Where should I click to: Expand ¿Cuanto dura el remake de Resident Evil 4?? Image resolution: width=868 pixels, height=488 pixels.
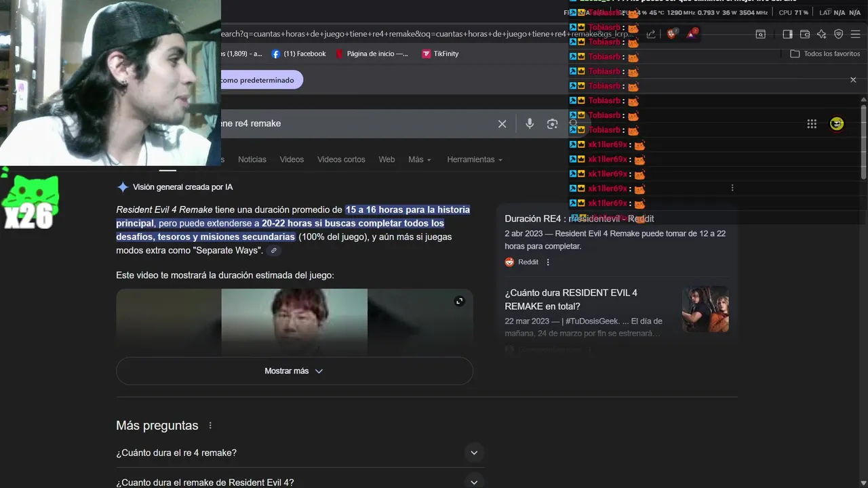[x=300, y=482]
